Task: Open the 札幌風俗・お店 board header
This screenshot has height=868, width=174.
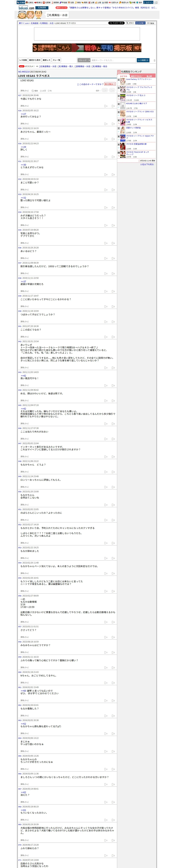Action: tap(57, 15)
